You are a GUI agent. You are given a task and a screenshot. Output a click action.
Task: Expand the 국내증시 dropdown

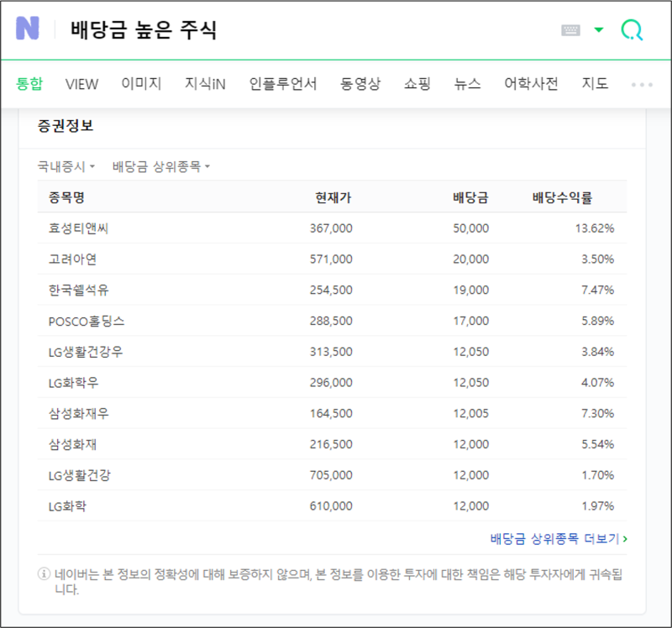pyautogui.click(x=66, y=166)
